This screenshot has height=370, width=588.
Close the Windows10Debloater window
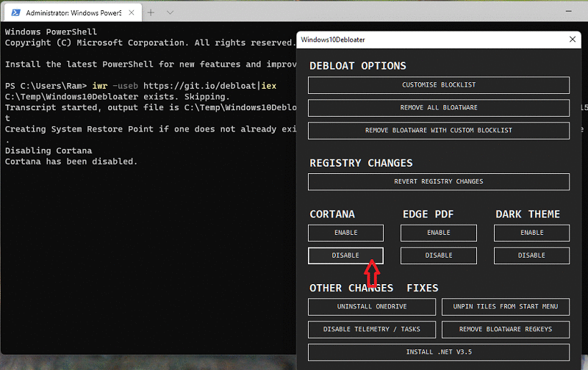573,39
